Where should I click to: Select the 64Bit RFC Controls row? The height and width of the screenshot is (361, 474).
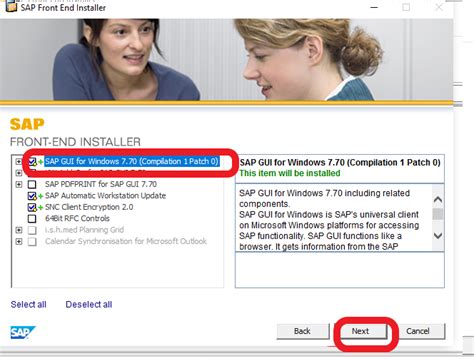tap(77, 218)
